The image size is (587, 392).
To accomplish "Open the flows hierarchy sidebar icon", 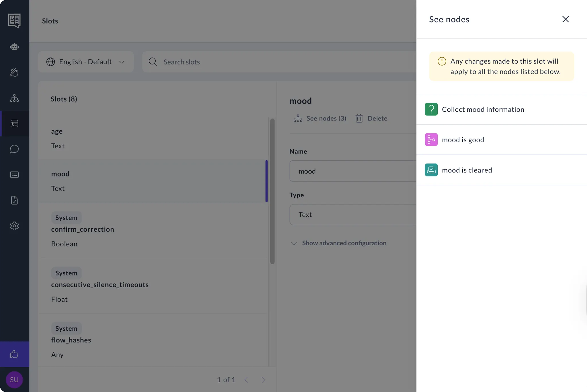I will pyautogui.click(x=14, y=98).
